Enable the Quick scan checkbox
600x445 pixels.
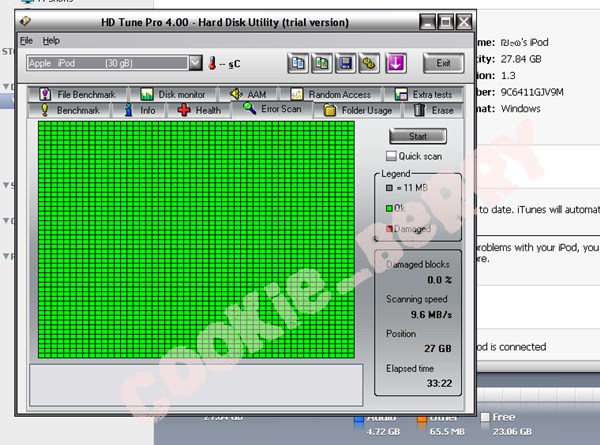[392, 156]
